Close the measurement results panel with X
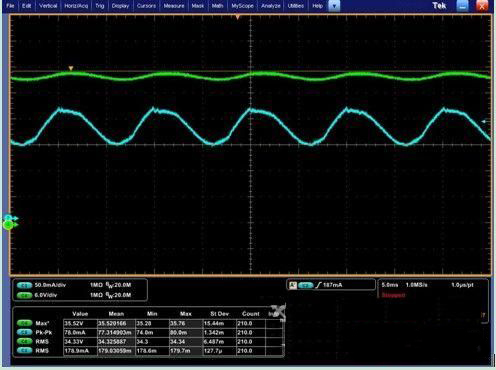The height and width of the screenshot is (370, 496). click(x=279, y=311)
